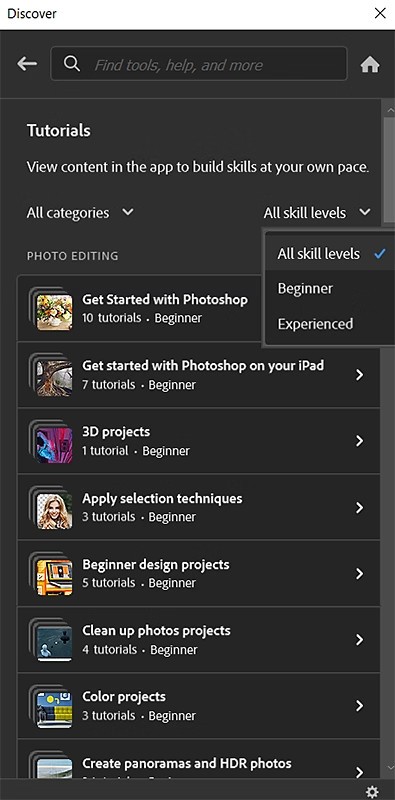
Task: Click the Color projects thumbnail icon
Action: [54, 710]
